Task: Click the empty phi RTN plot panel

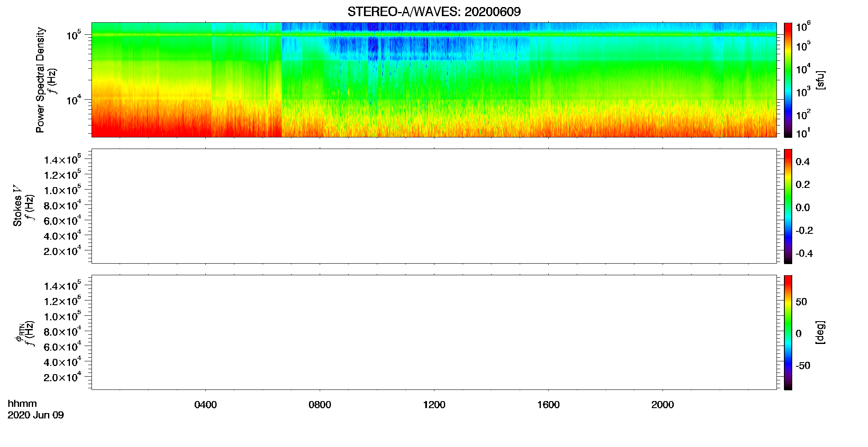Action: (434, 332)
